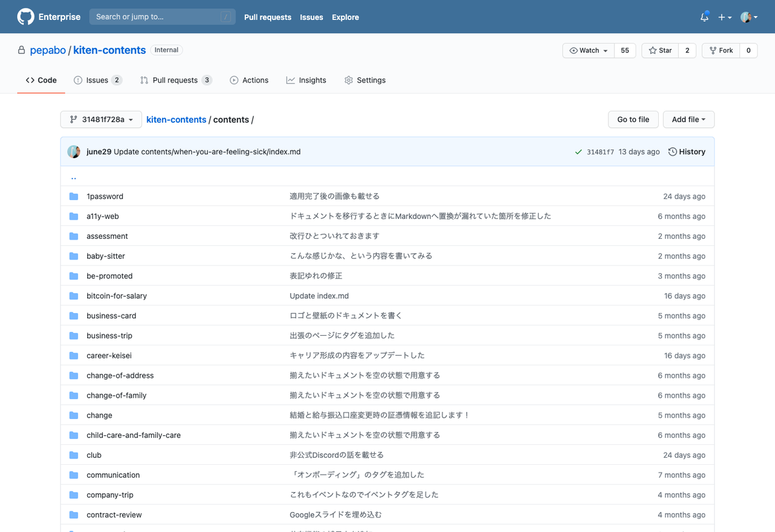Expand the plus create-new menu
The width and height of the screenshot is (775, 532).
pyautogui.click(x=725, y=17)
